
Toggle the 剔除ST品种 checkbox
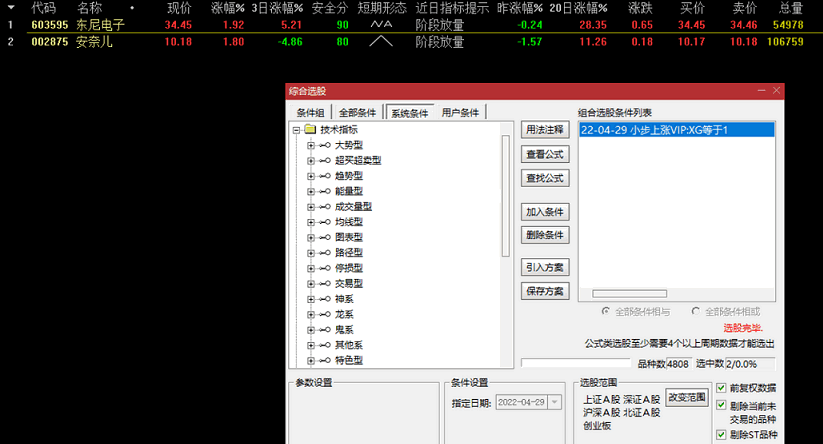(721, 435)
